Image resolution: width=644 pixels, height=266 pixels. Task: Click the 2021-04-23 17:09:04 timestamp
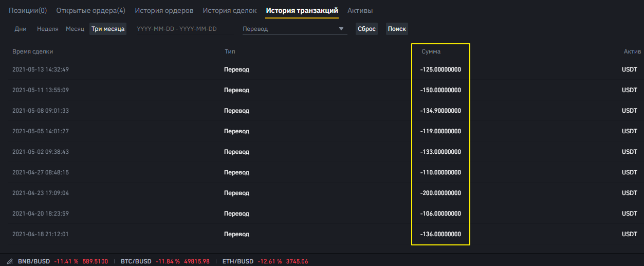click(41, 193)
